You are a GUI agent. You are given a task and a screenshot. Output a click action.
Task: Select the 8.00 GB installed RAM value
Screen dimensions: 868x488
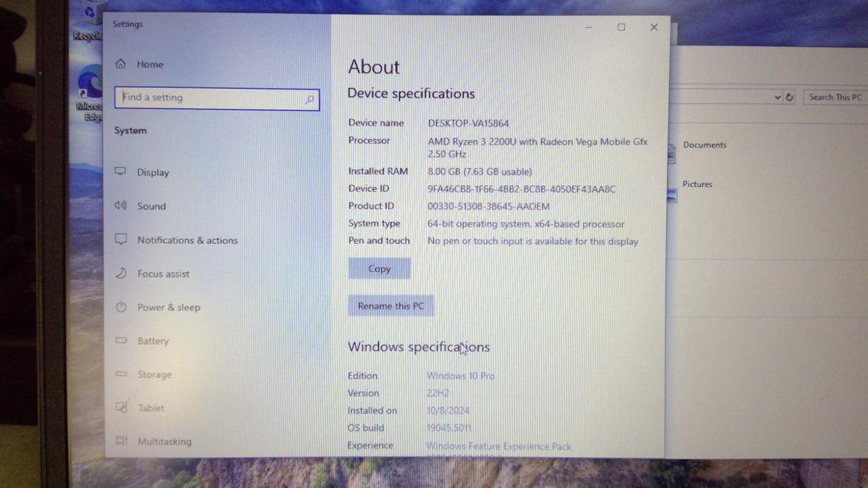point(480,171)
